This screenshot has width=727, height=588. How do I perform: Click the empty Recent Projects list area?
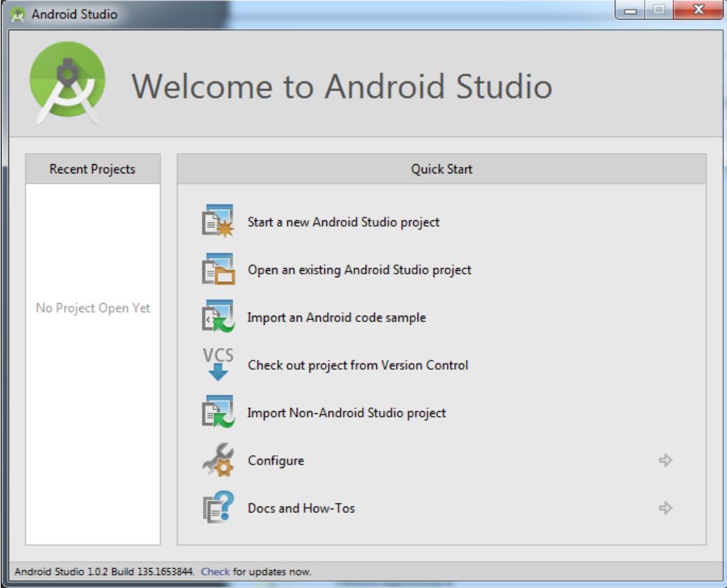click(93, 364)
